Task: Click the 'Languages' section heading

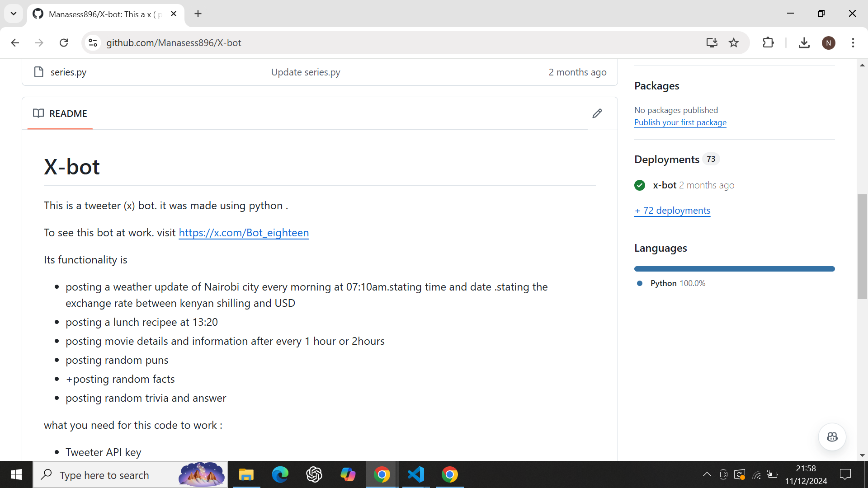Action: tap(660, 248)
